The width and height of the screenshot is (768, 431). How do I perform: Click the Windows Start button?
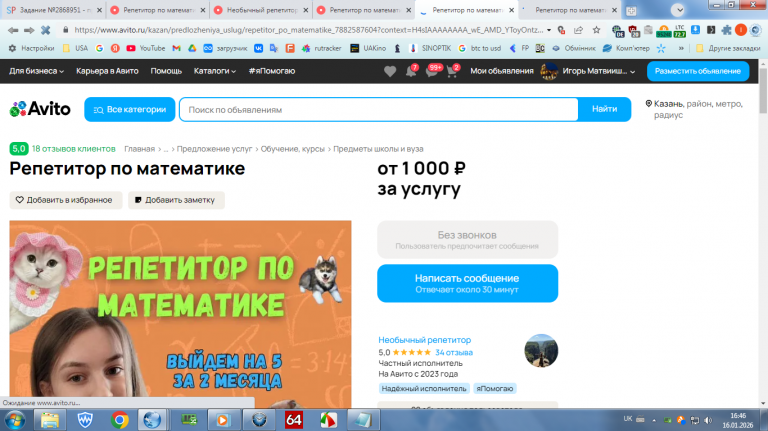pos(15,420)
